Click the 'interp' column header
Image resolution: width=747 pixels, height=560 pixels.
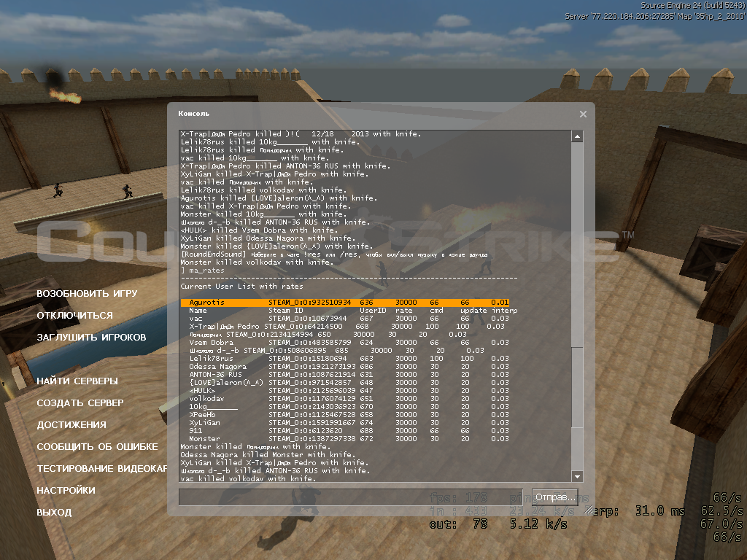505,311
